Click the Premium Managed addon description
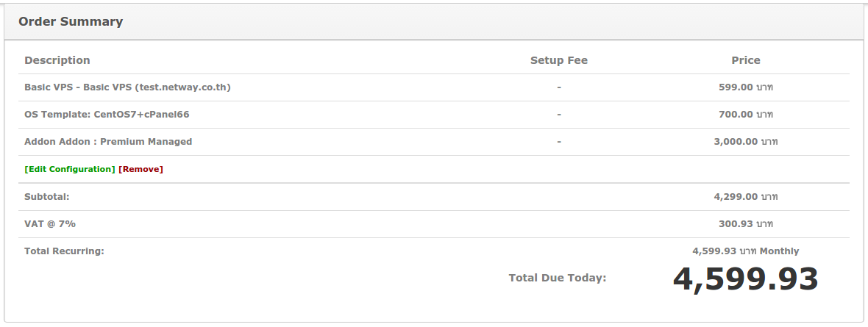The height and width of the screenshot is (327, 868). point(108,142)
